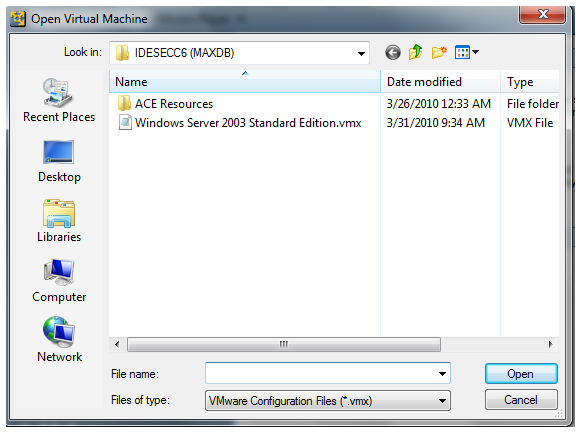
Task: Open Network in places bar
Action: tap(59, 340)
